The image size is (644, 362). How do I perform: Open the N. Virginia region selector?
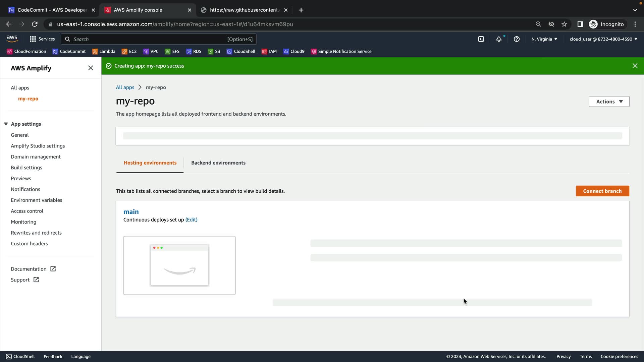(x=544, y=39)
